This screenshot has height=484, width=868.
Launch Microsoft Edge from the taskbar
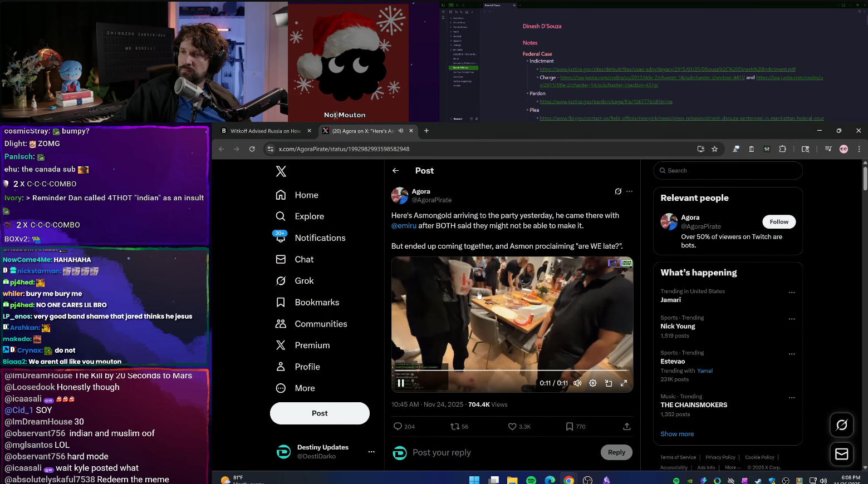coord(550,480)
